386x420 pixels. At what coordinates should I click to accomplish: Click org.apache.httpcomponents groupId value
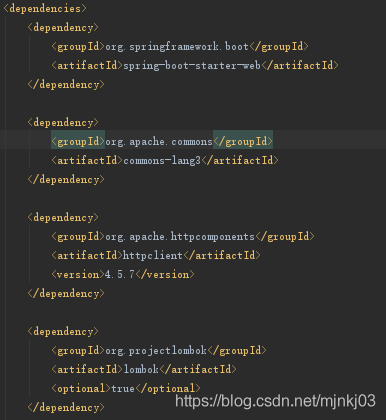tap(180, 237)
